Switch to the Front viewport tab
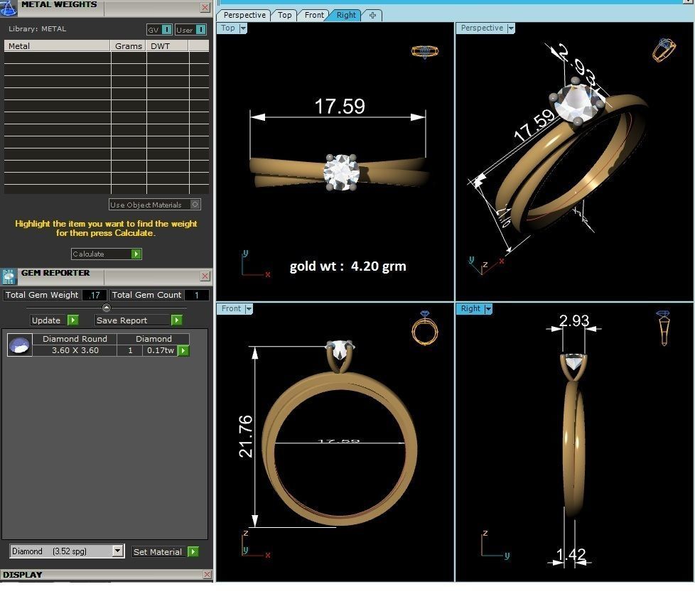Screen dimensions: 695x616 [314, 15]
